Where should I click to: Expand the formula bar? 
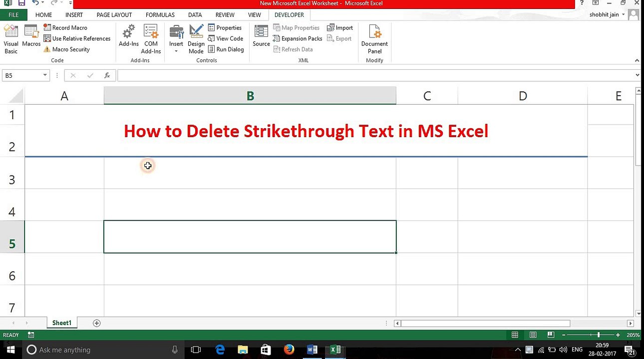tap(638, 75)
